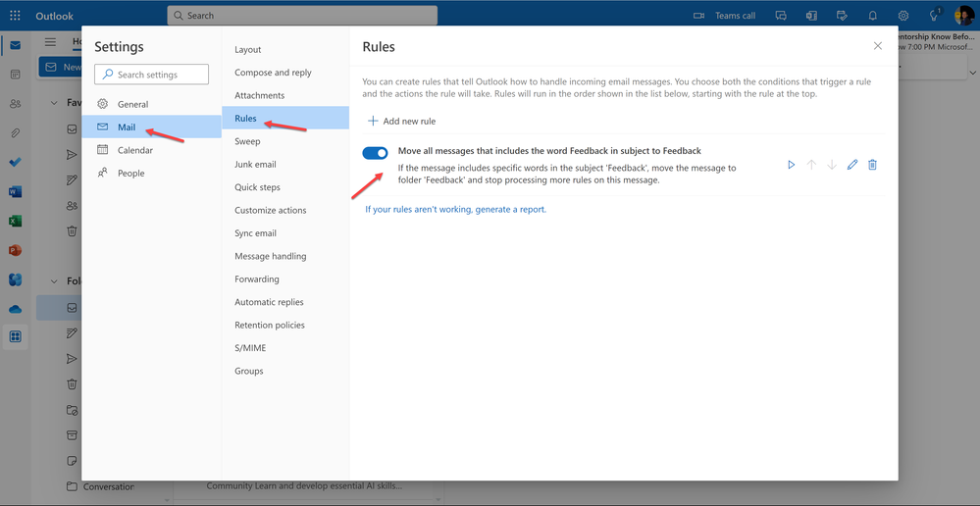Screen dimensions: 980x506
Task: Open the settings gear in header
Action: [x=903, y=16]
